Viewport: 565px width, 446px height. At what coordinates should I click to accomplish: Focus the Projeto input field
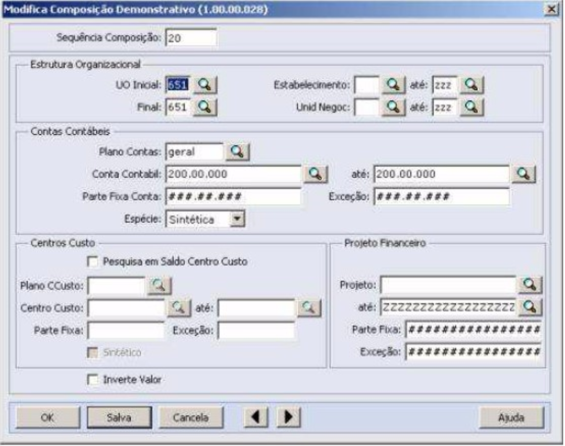coord(448,285)
